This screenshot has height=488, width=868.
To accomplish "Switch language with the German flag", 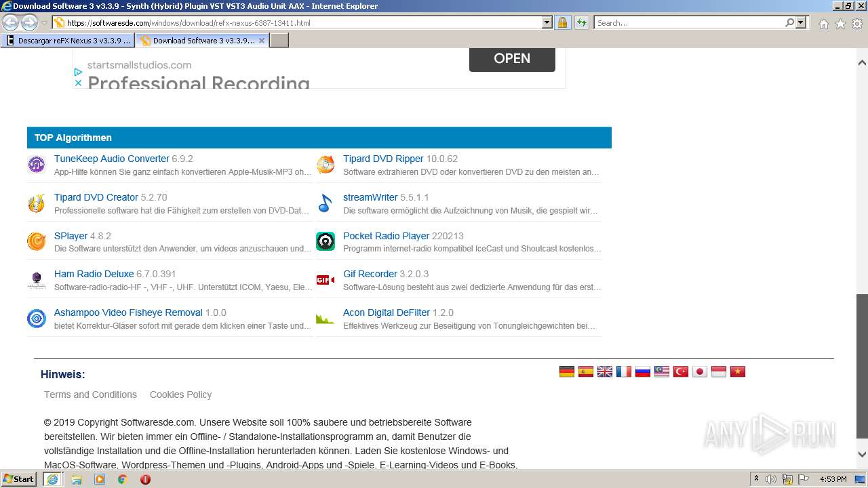I will [567, 371].
